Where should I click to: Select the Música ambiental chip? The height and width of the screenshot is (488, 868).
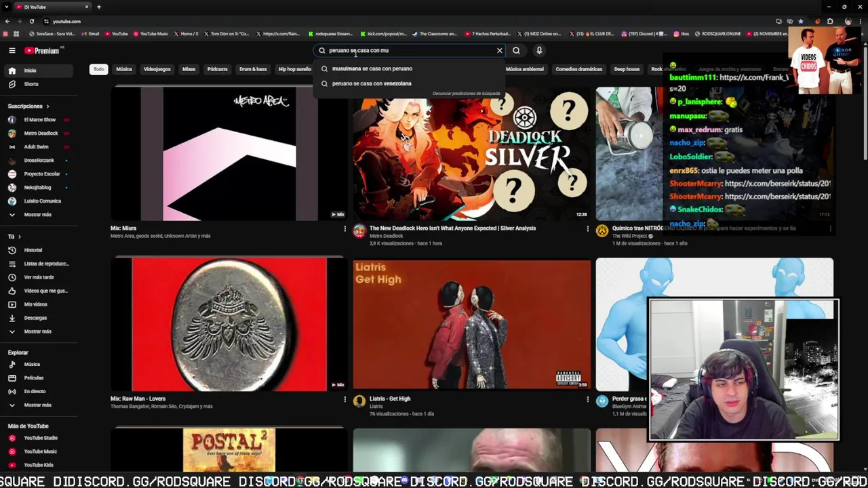tap(524, 69)
